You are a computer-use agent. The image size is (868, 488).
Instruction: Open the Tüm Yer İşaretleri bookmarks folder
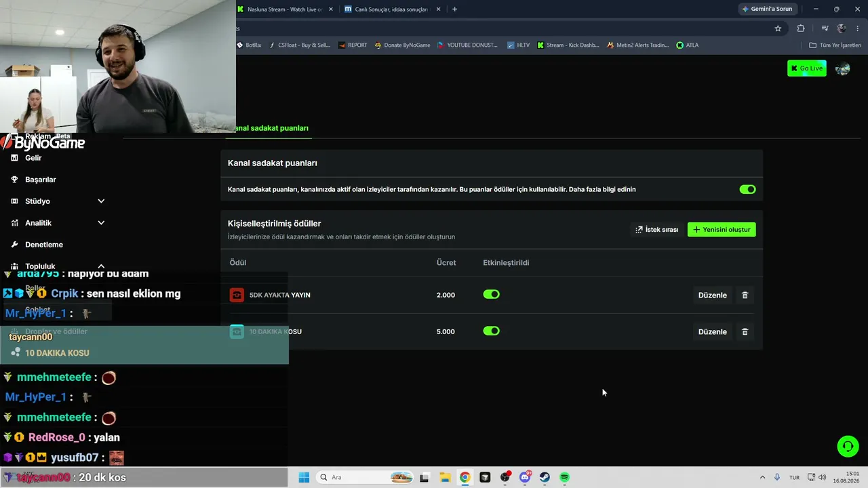click(835, 45)
